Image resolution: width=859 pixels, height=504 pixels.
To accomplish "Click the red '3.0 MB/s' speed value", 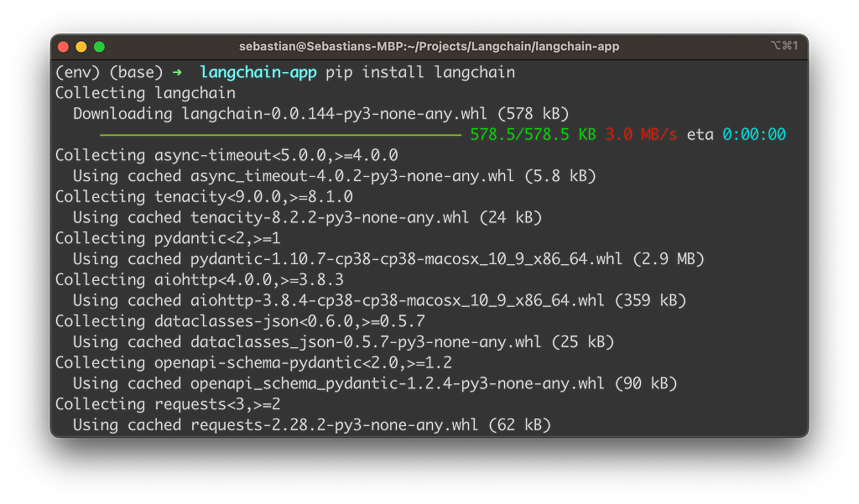I will pos(641,135).
